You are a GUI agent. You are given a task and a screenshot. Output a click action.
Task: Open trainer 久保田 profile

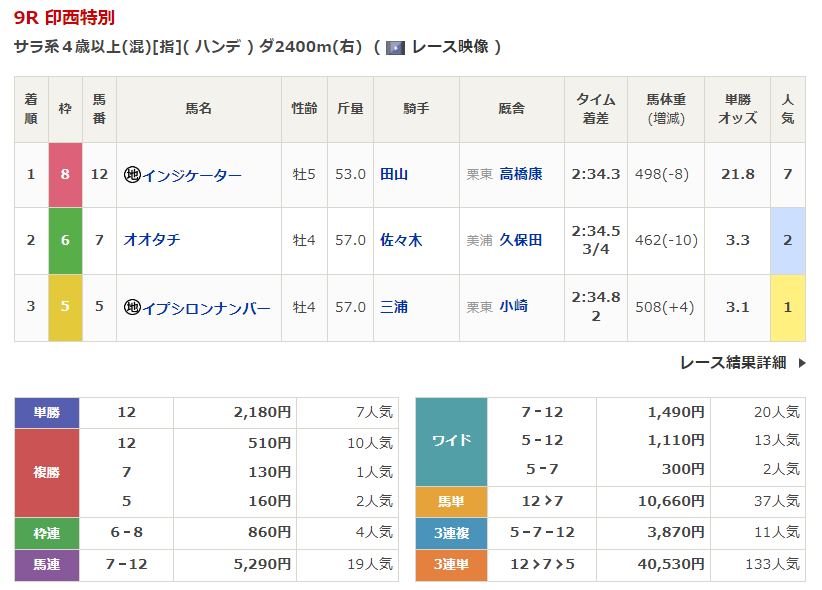click(x=520, y=240)
